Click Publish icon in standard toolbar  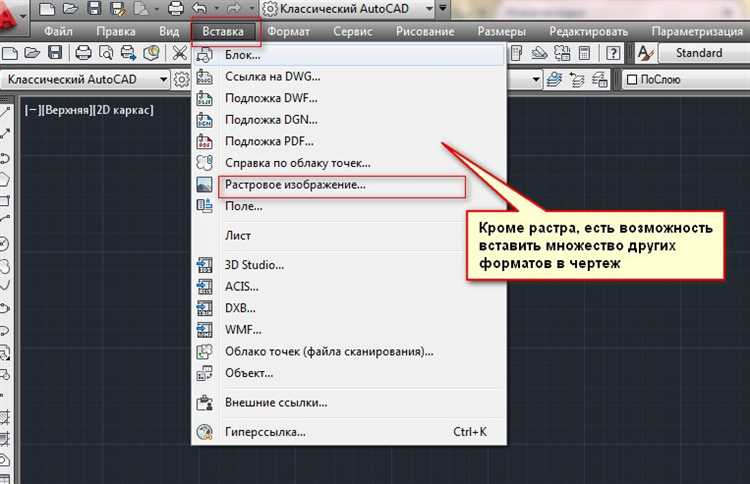click(x=128, y=53)
